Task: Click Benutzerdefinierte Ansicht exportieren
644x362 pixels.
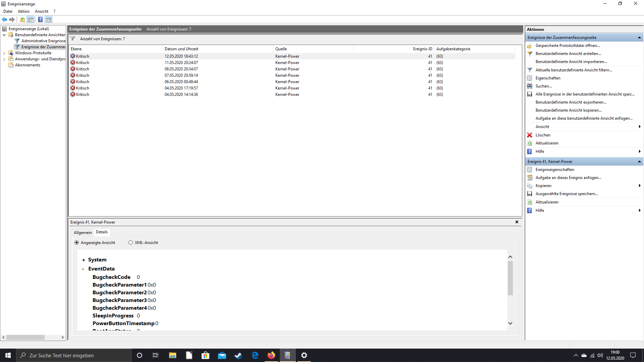Action: click(x=571, y=102)
